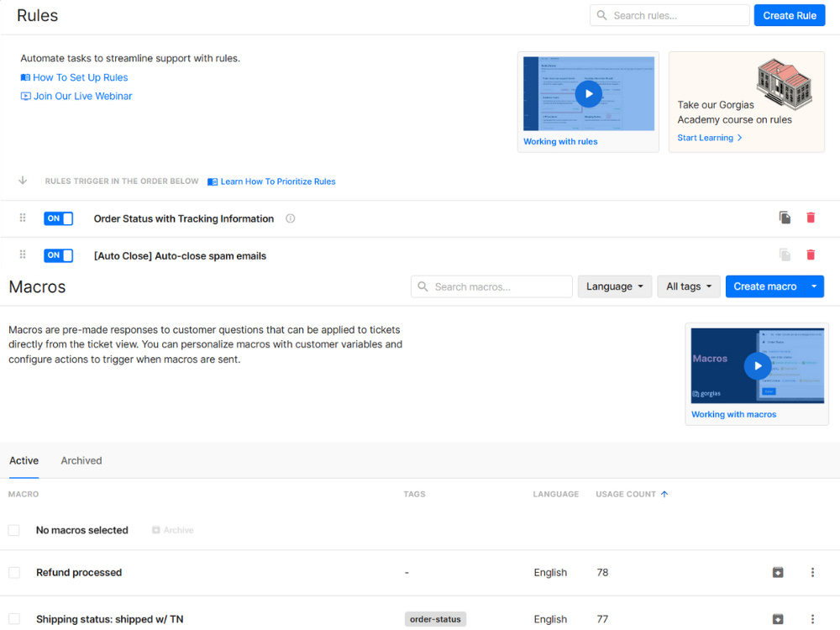840x630 pixels.
Task: Click the magnifier icon in Search macros
Action: click(423, 286)
